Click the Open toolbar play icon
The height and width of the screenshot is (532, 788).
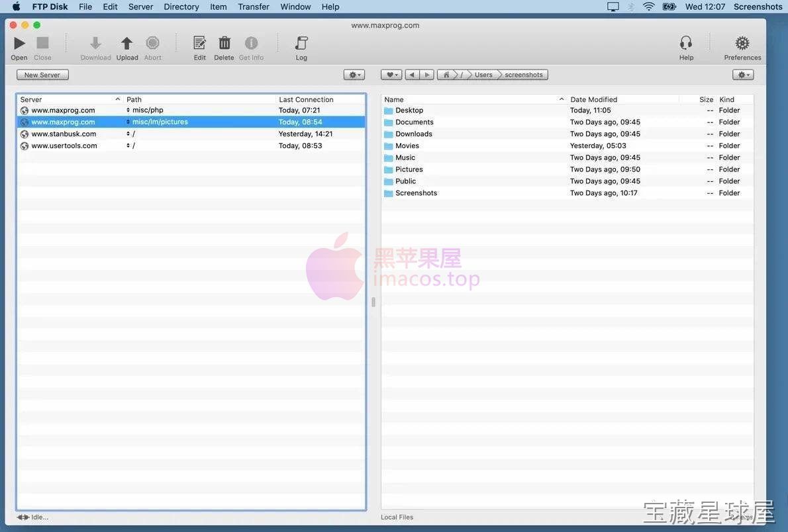point(19,43)
